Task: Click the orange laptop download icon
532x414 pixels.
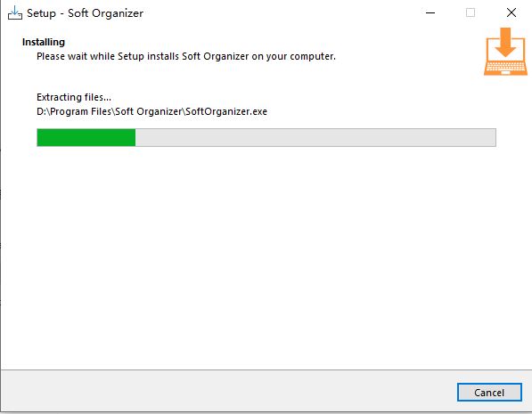Action: (505, 52)
